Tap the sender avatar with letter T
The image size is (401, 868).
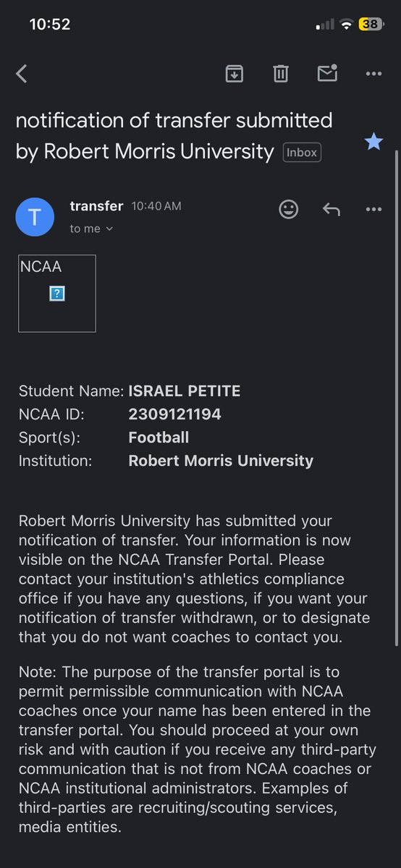click(x=35, y=217)
